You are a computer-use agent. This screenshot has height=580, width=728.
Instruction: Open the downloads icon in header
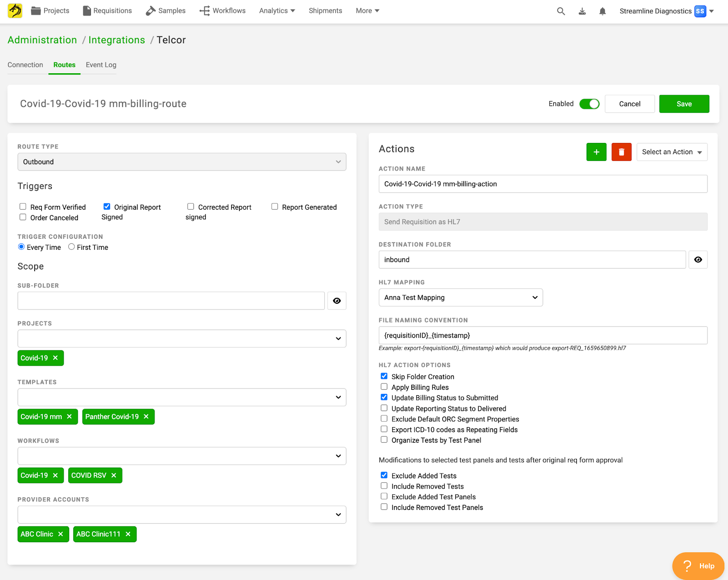[582, 11]
